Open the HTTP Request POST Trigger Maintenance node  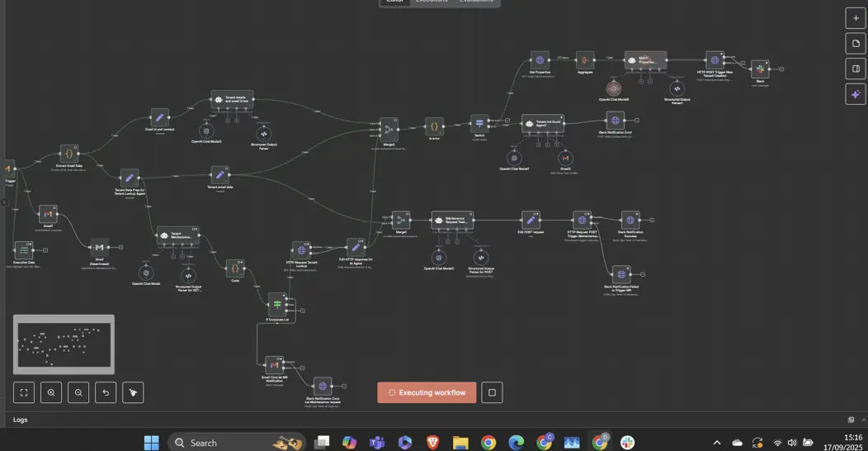tap(582, 220)
